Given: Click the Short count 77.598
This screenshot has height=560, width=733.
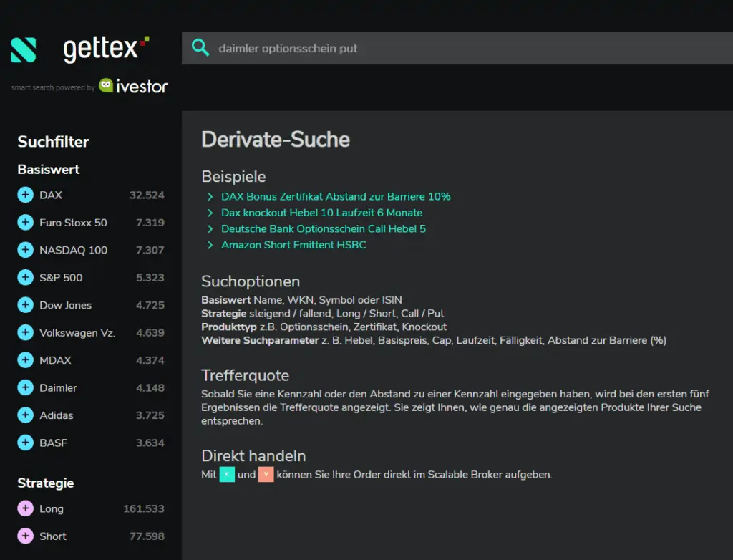Looking at the screenshot, I should coord(147,536).
